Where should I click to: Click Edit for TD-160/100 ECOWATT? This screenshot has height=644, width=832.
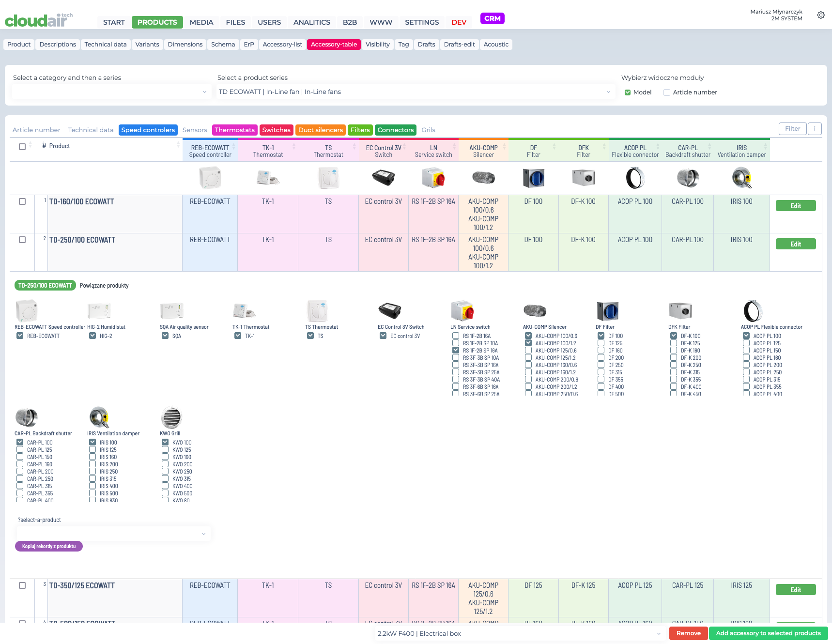coord(796,206)
